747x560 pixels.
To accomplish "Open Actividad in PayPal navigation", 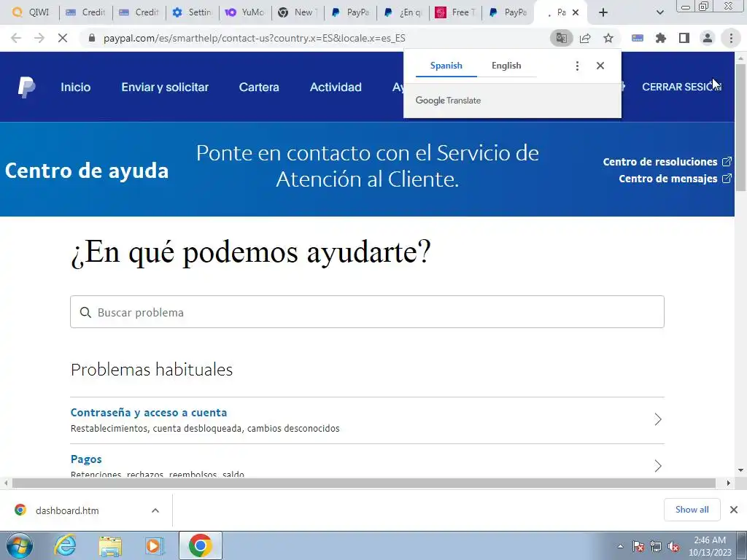I will (336, 87).
